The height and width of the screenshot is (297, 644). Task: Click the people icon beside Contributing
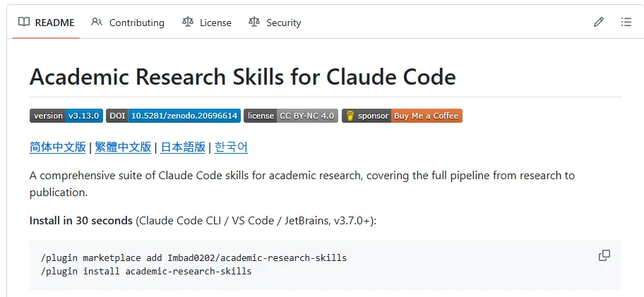[97, 22]
